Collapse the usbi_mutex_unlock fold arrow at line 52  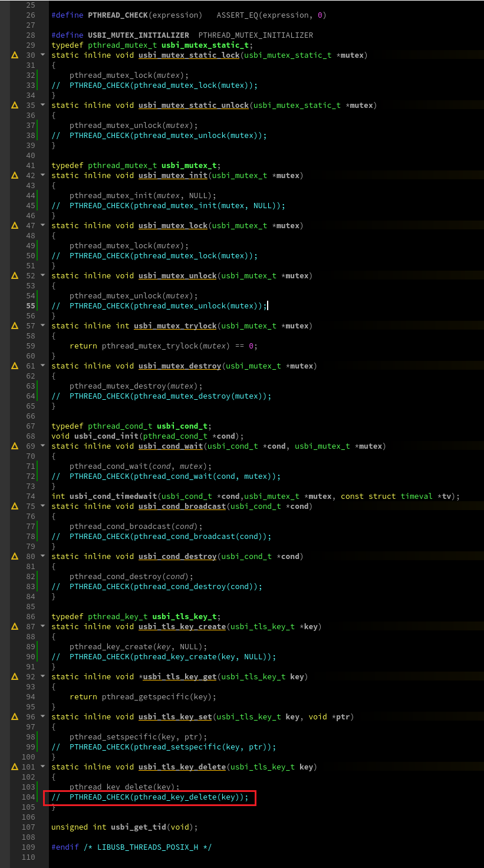(42, 276)
